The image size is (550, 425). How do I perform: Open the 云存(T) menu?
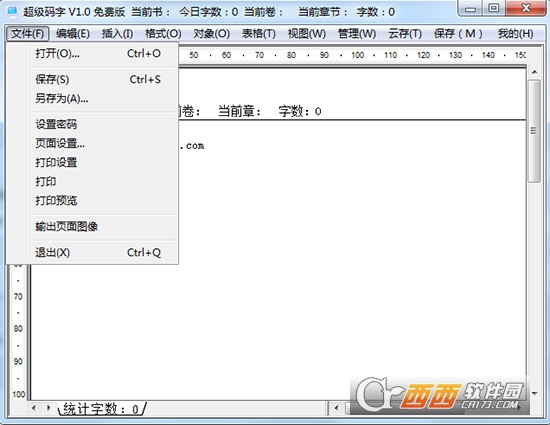(x=405, y=34)
